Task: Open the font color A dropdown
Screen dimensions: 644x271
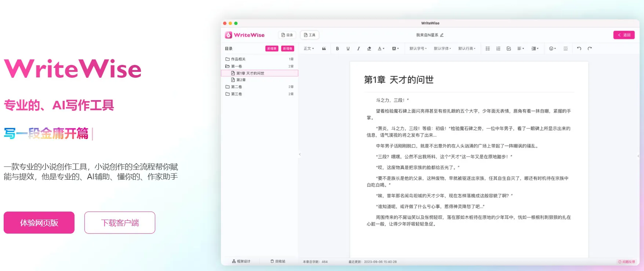Action: 381,48
